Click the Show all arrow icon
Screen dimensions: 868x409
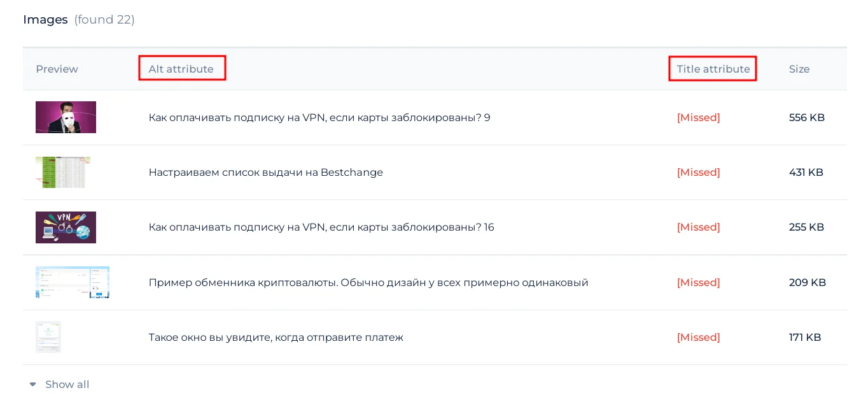tap(33, 385)
